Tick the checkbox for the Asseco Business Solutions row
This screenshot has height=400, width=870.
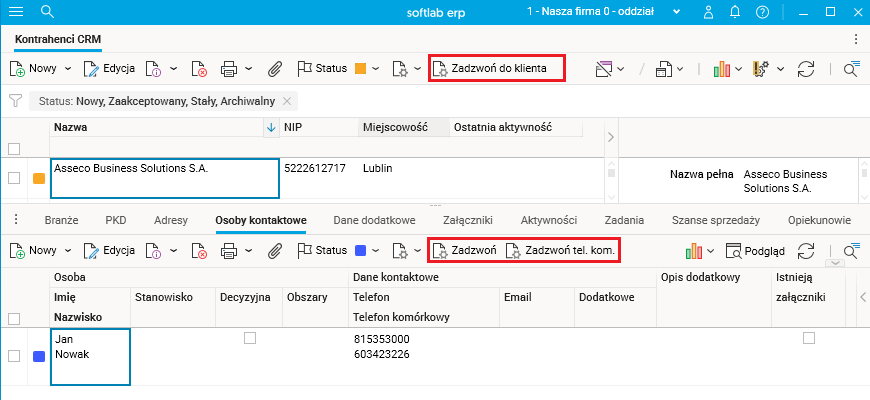(14, 178)
